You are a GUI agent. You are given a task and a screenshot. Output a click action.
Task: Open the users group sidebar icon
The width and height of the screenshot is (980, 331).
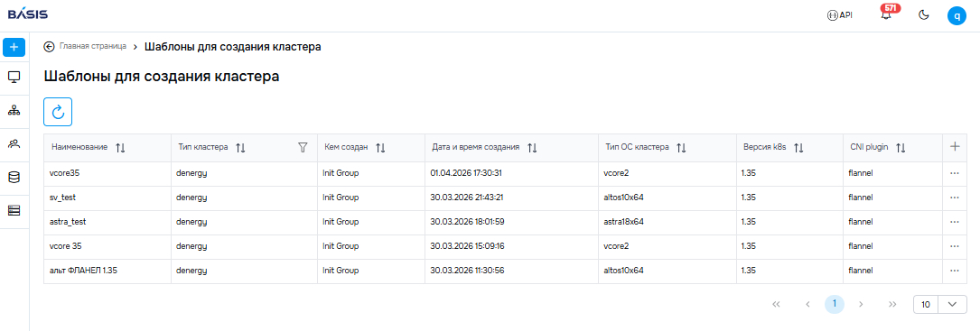(14, 143)
